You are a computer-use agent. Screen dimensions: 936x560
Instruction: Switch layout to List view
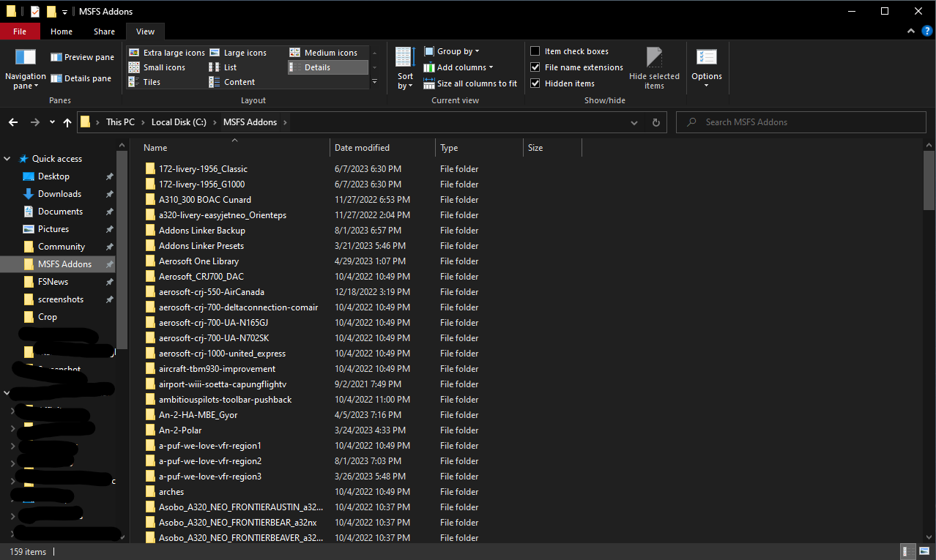(223, 67)
